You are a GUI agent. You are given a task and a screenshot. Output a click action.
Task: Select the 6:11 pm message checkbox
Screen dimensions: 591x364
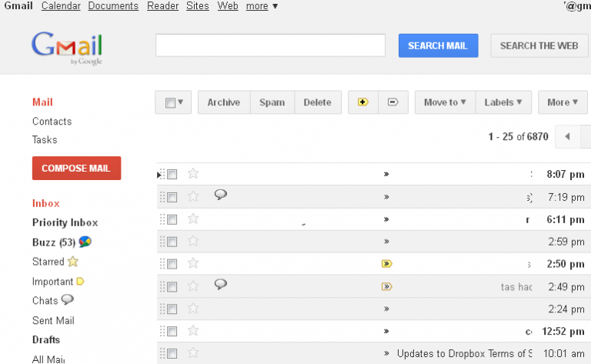click(x=172, y=219)
